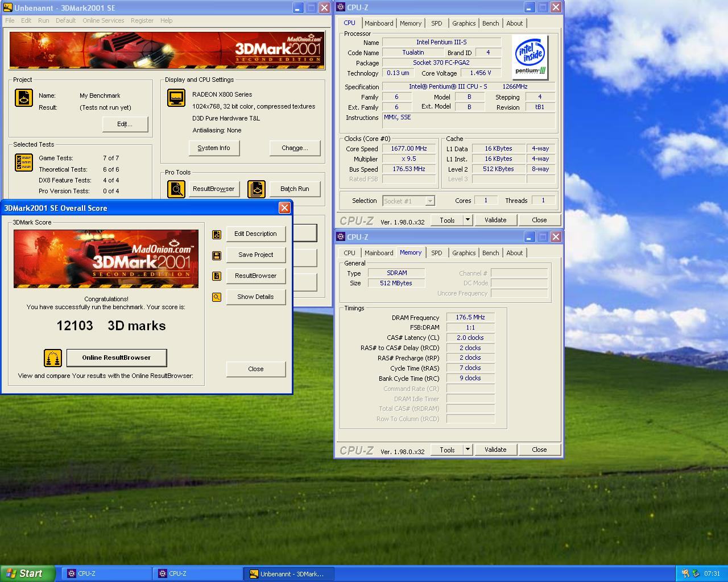The image size is (728, 582).
Task: Click the 3DMark2001 banner in main window
Action: point(167,50)
